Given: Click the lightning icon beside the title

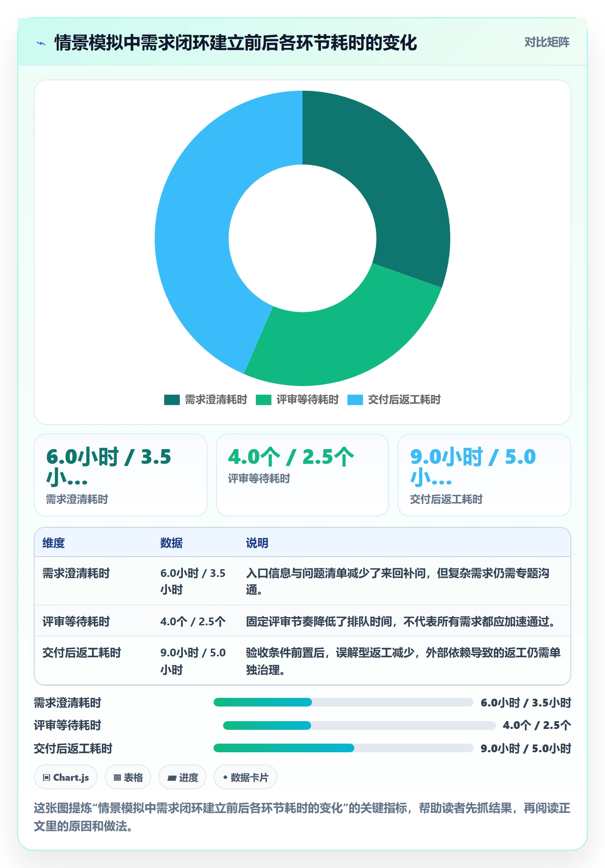Looking at the screenshot, I should click(41, 43).
